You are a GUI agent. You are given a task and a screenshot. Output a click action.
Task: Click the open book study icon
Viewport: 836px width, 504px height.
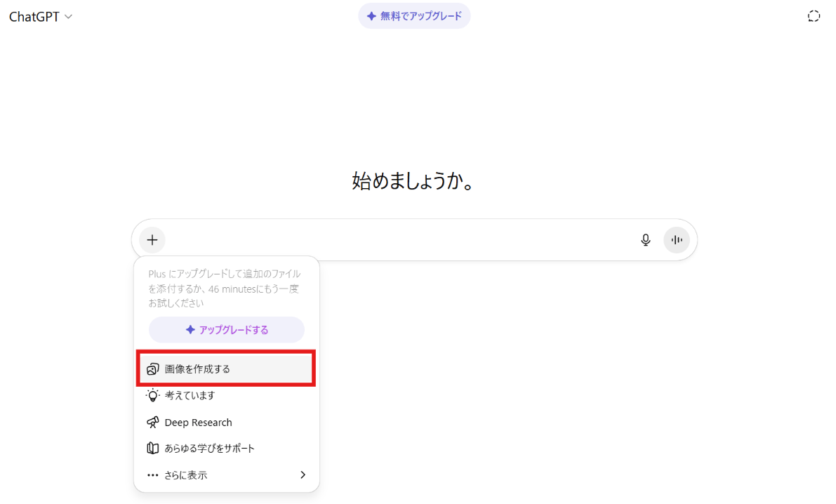click(153, 448)
